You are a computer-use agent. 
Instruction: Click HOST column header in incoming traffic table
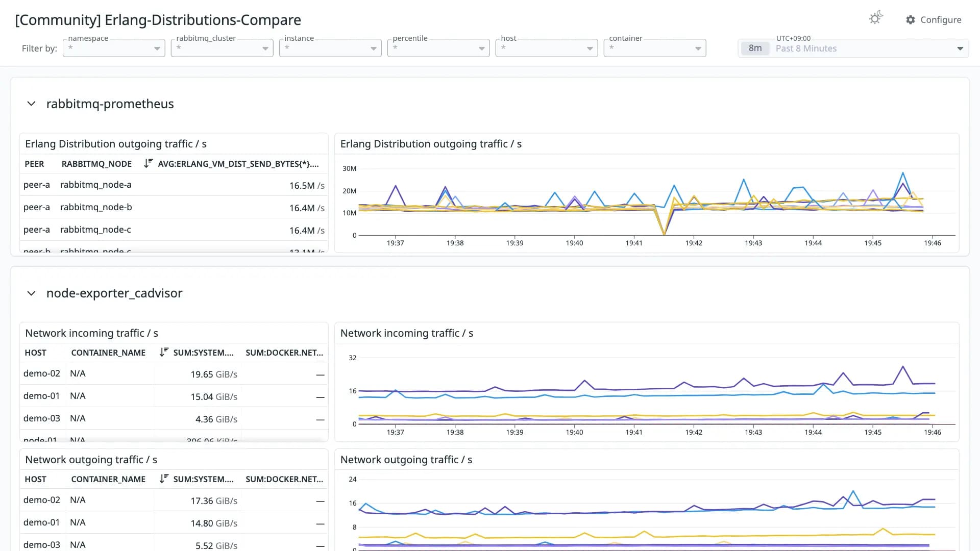[x=35, y=353]
